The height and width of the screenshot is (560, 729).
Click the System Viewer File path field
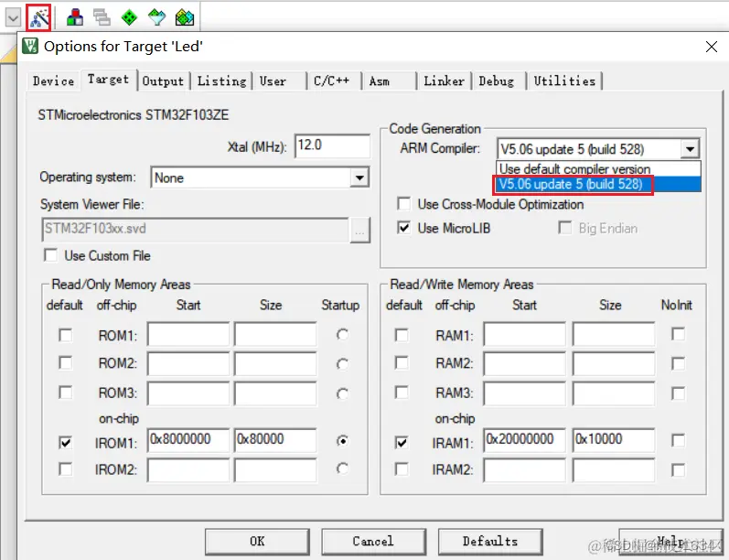(195, 229)
